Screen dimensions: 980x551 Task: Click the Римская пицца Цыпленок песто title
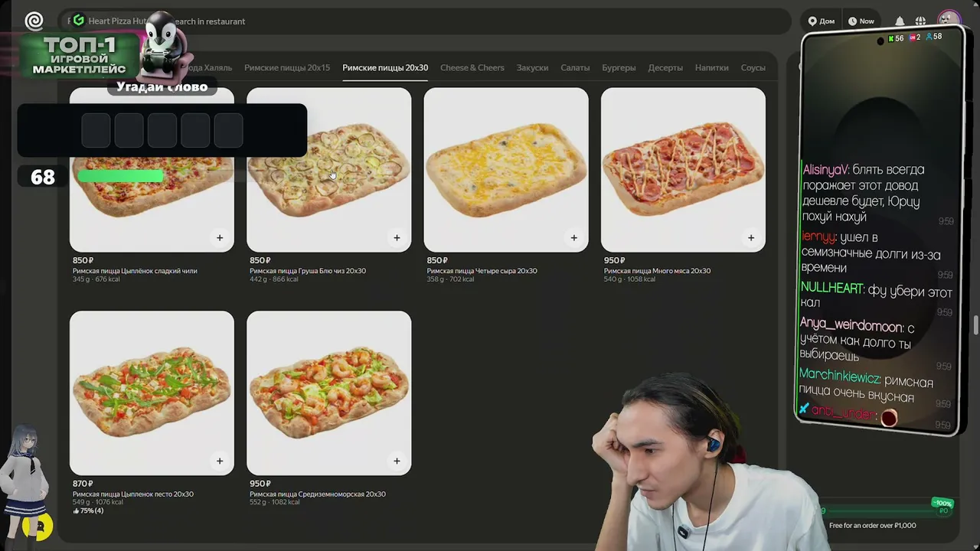pyautogui.click(x=133, y=494)
